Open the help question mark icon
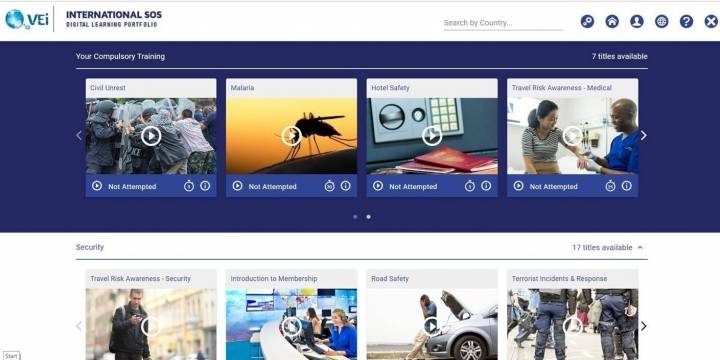The image size is (720, 360). point(686,21)
